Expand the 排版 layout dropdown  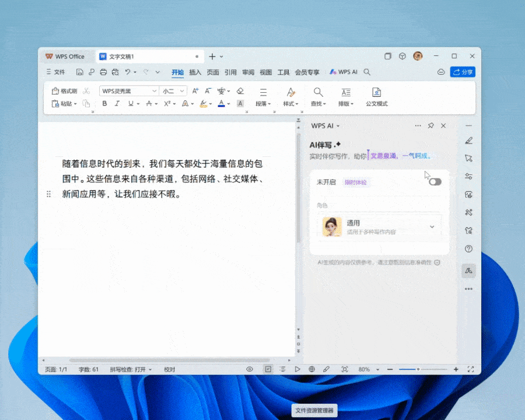345,104
